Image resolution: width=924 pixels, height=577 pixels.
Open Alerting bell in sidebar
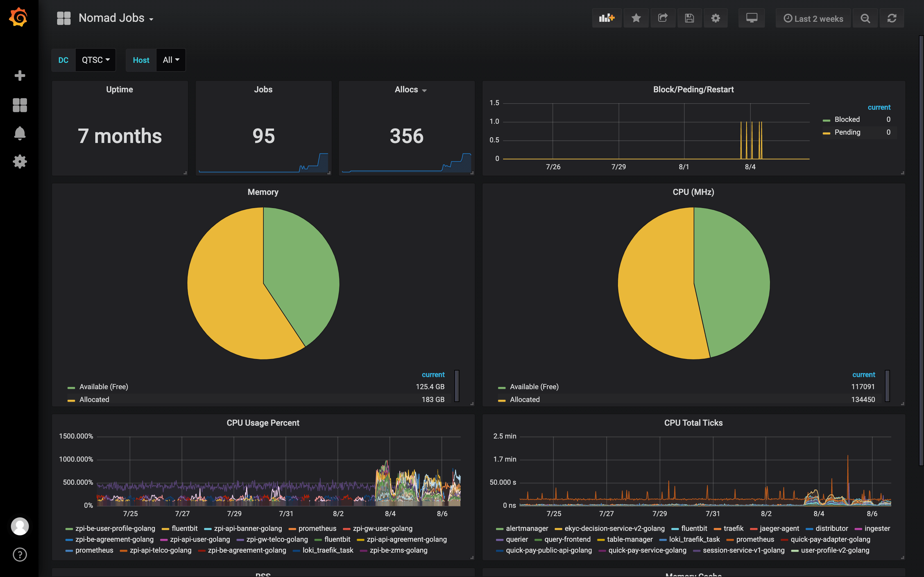(20, 134)
